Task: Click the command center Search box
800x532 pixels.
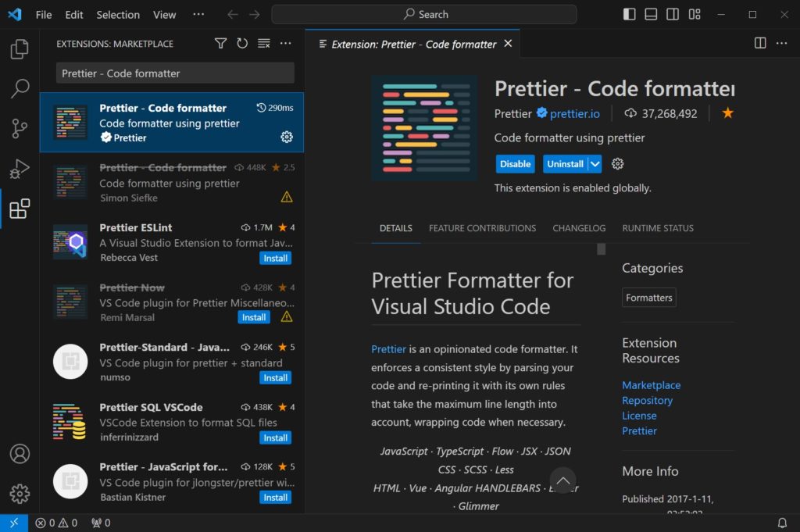Action: pos(424,14)
